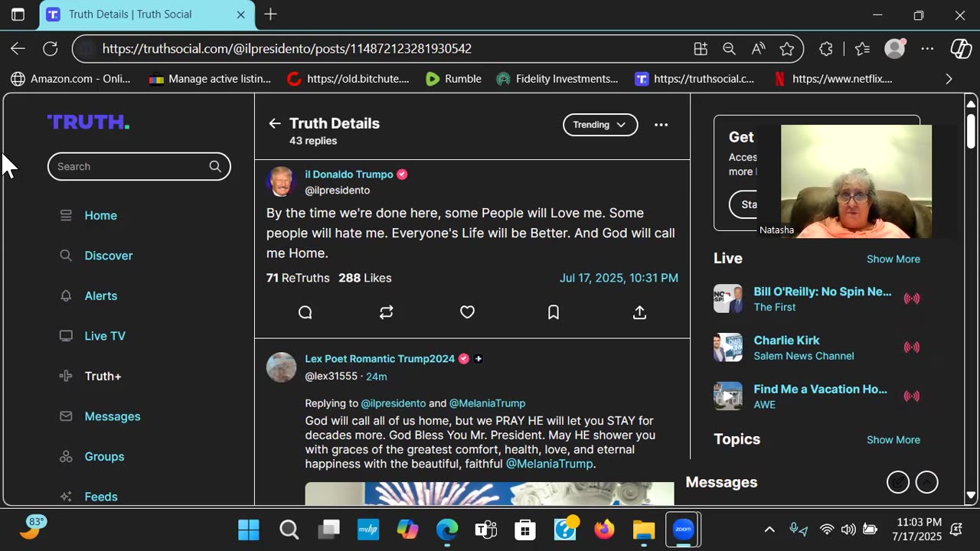This screenshot has width=980, height=551.
Task: Open the Rumble bookmark
Action: coord(453,79)
